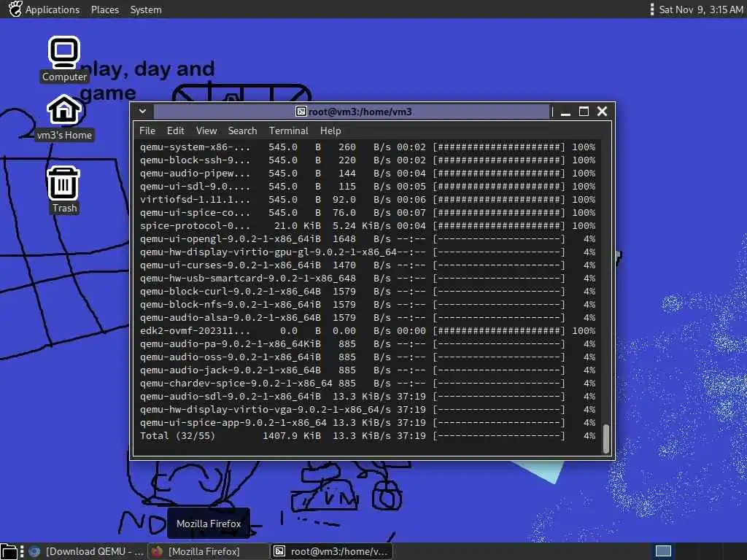The image size is (747, 560).
Task: Switch to Download QEMU taskbar window
Action: click(x=86, y=551)
